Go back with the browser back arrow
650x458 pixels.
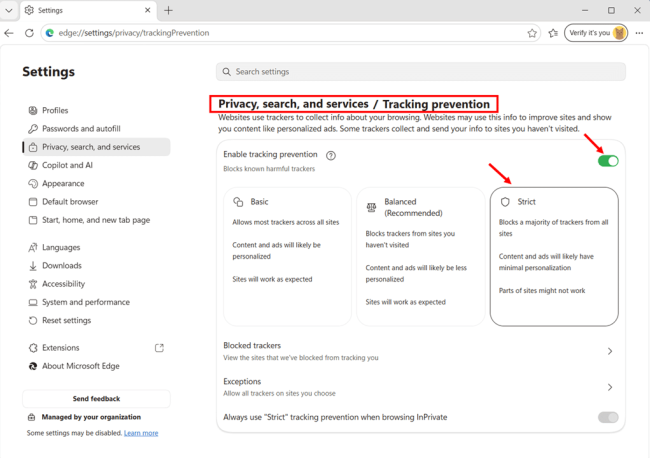(x=9, y=33)
